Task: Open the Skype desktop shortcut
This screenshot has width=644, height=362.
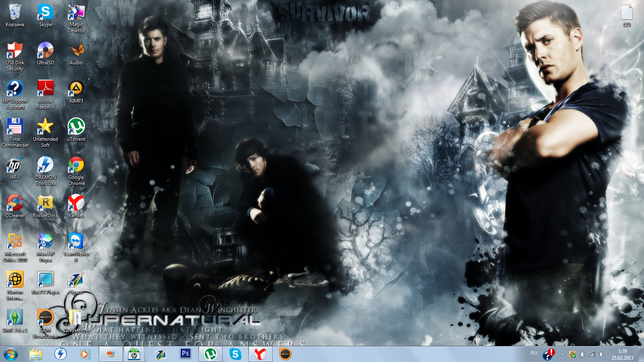Action: tap(45, 12)
